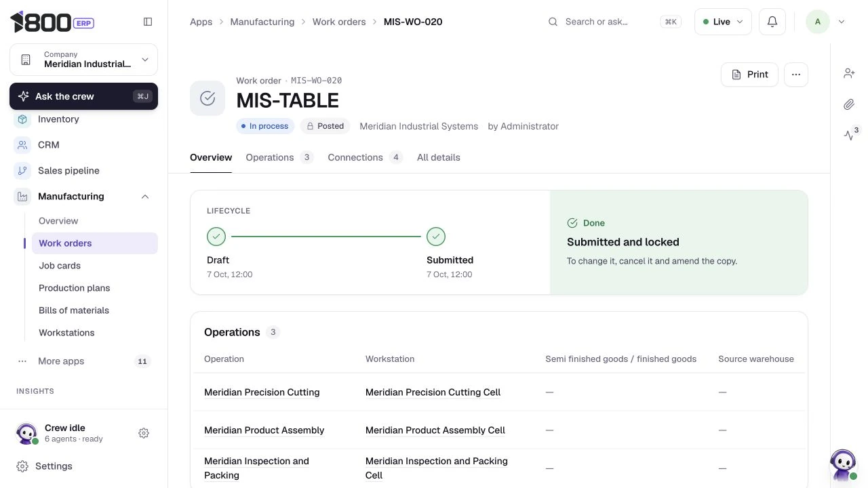868x488 pixels.
Task: Open the user avatar A menu
Action: 817,22
